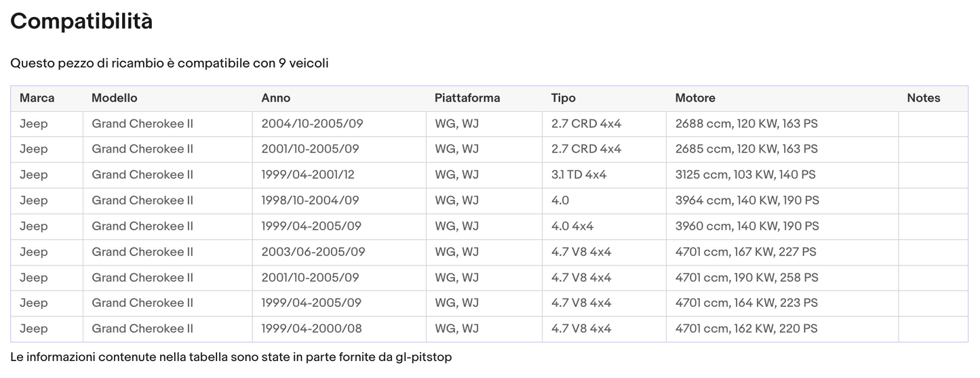Select the Tipo column header
Image resolution: width=980 pixels, height=378 pixels.
pos(563,98)
